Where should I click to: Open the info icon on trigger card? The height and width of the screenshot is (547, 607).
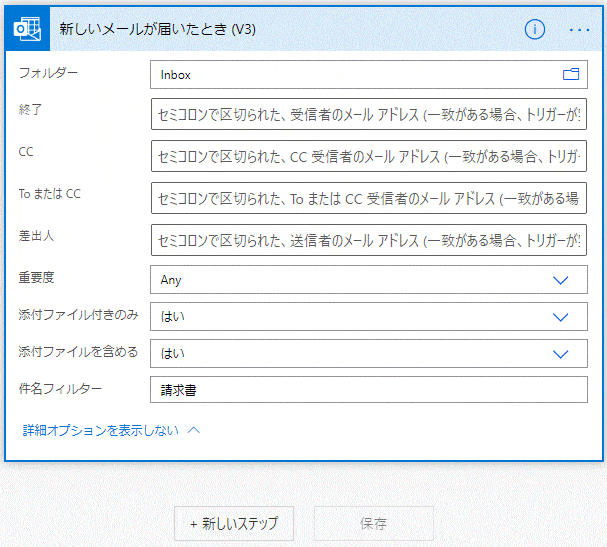click(535, 29)
